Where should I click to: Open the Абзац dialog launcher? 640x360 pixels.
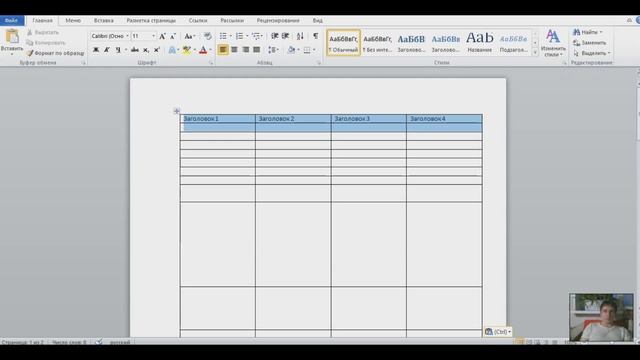318,63
